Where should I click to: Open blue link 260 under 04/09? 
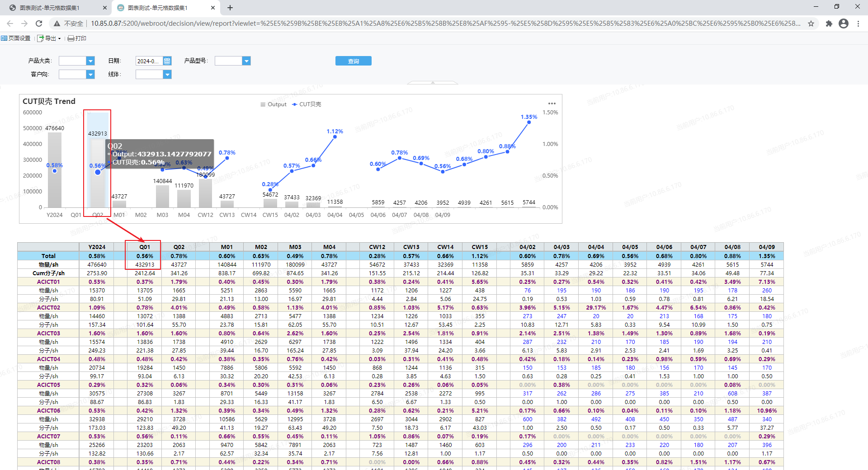point(767,290)
